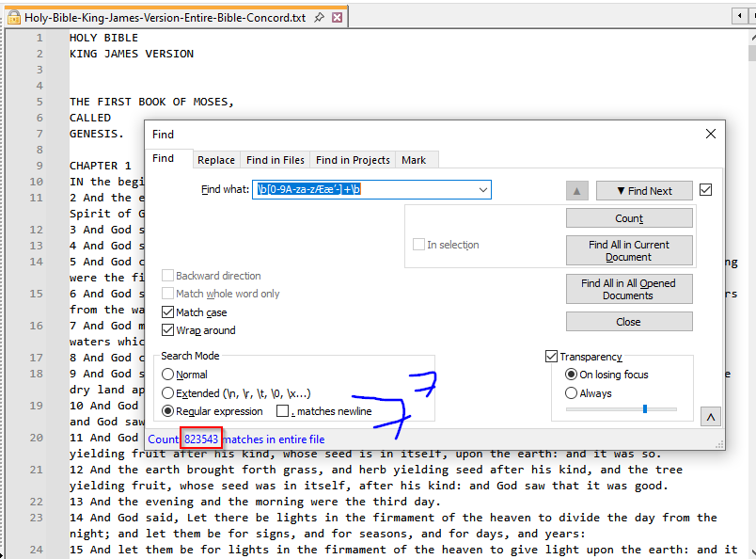The width and height of the screenshot is (756, 559).
Task: Click the Find dialog resize grip
Action: [719, 444]
